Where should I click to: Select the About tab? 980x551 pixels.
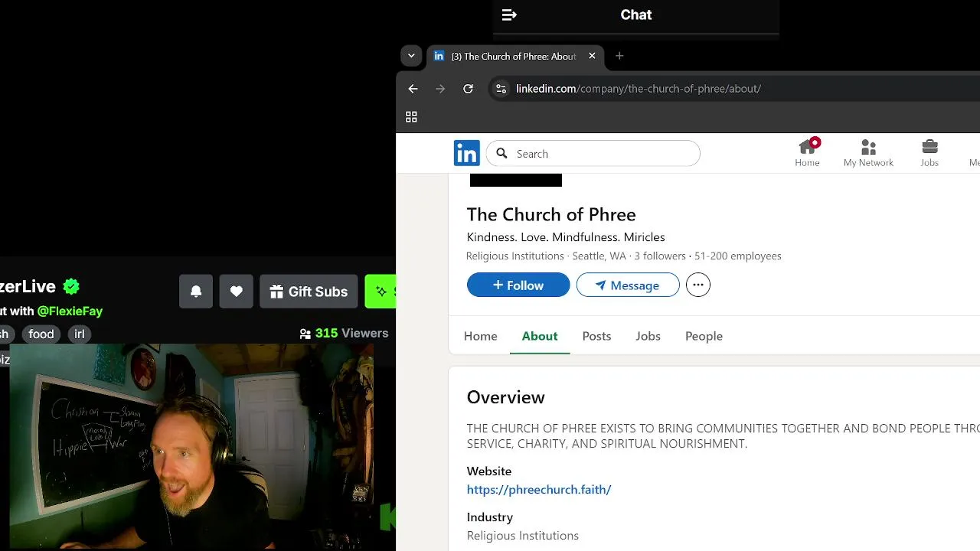click(x=540, y=336)
